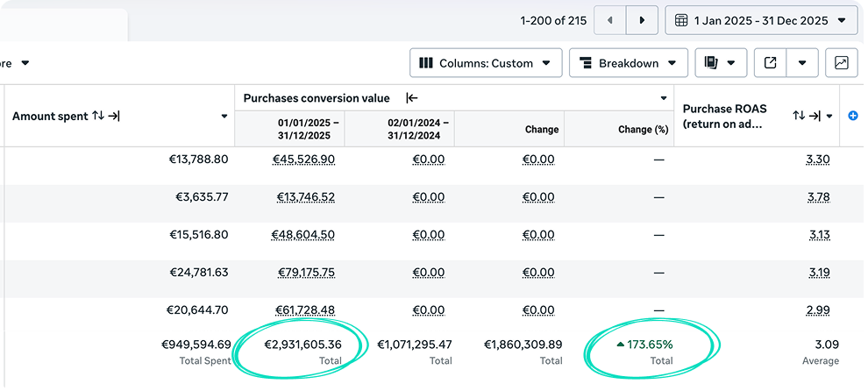Viewport: 868px width, 391px height.
Task: Pin the Purchase ROAS column
Action: click(x=815, y=116)
